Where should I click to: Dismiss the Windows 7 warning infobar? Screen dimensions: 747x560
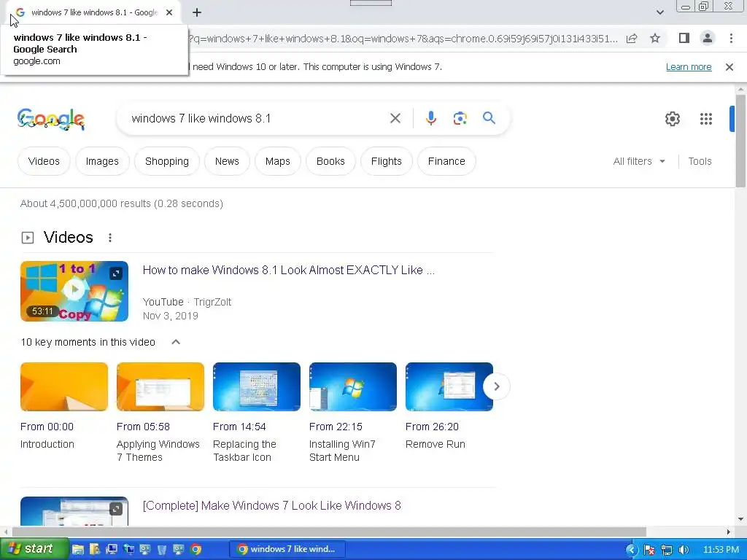pyautogui.click(x=729, y=67)
